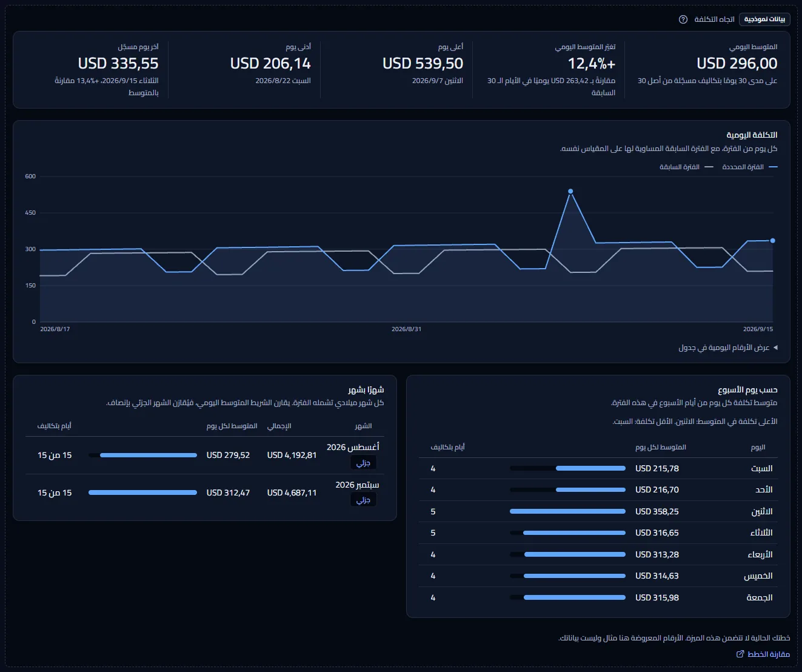
Task: Click Tuesday's average "USD 316,65"
Action: tap(657, 533)
